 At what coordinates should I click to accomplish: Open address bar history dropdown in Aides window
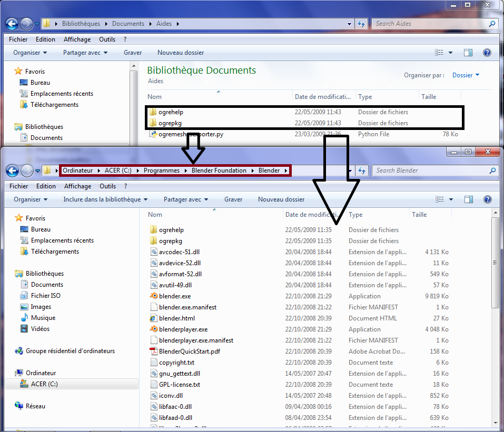[x=349, y=24]
